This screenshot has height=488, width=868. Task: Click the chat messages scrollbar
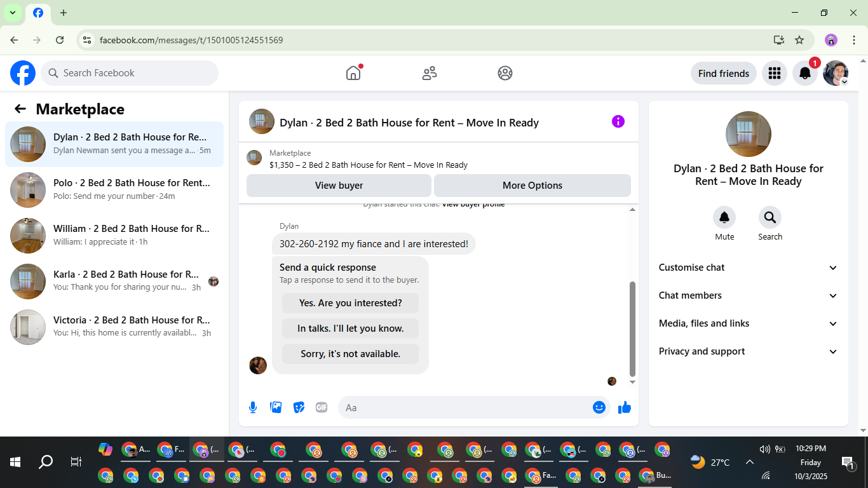coord(632,329)
